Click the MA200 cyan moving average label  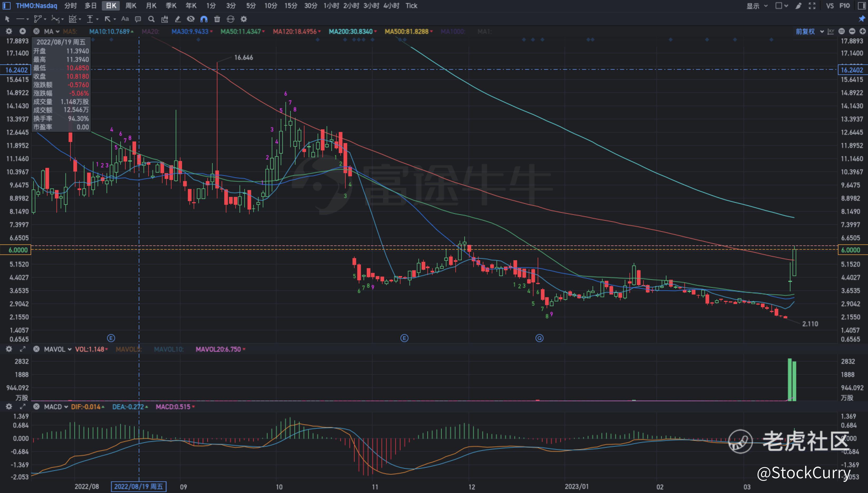pyautogui.click(x=351, y=31)
